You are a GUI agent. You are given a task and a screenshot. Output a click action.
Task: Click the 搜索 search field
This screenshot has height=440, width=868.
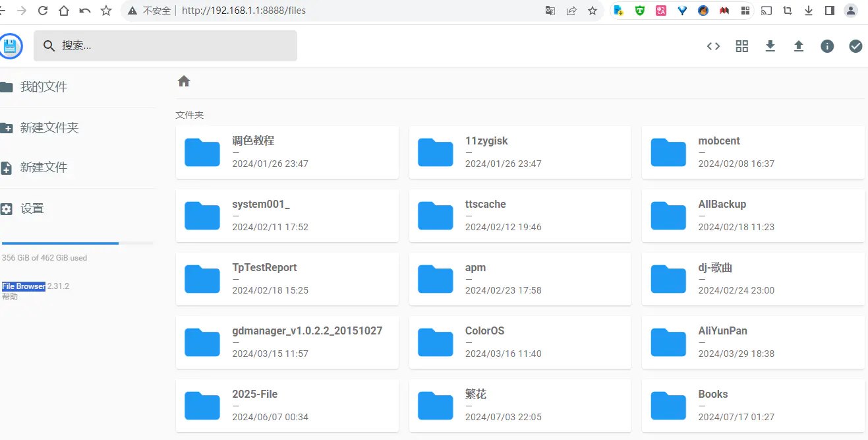click(165, 46)
